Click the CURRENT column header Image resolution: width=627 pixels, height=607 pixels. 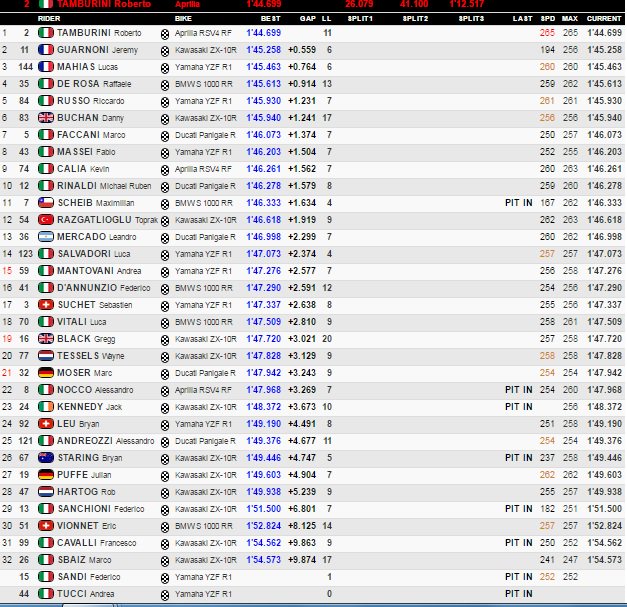(604, 18)
